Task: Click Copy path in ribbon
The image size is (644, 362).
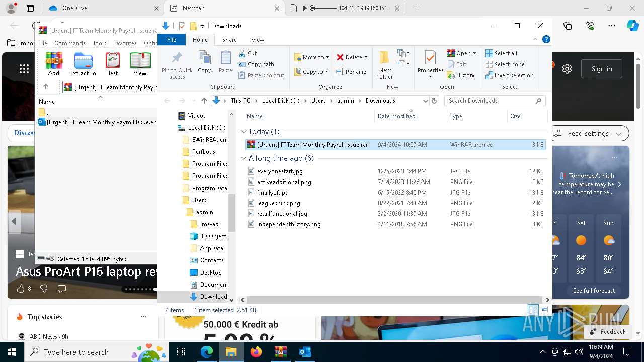Action: 256,64
